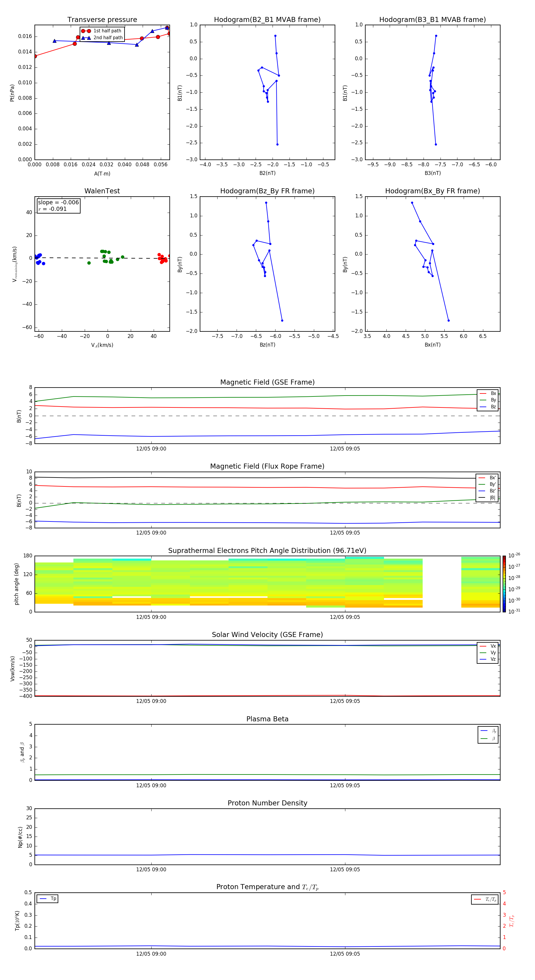Click the 'WalenTest' plot title

[x=102, y=191]
